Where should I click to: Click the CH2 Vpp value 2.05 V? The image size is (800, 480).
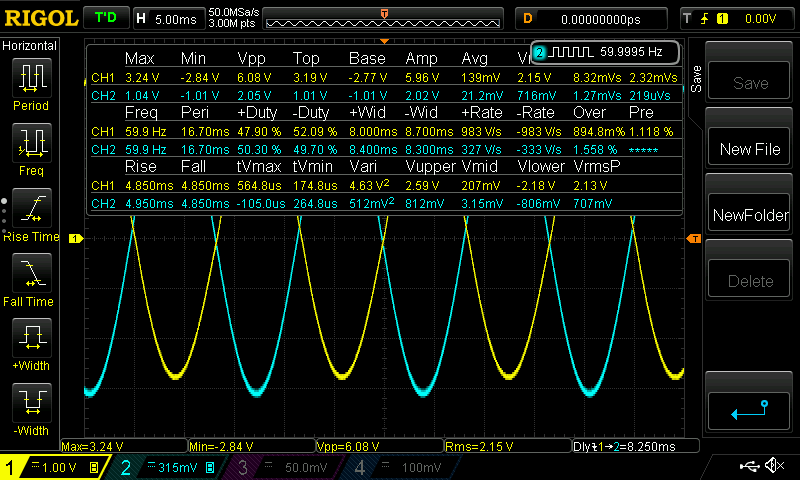point(254,95)
